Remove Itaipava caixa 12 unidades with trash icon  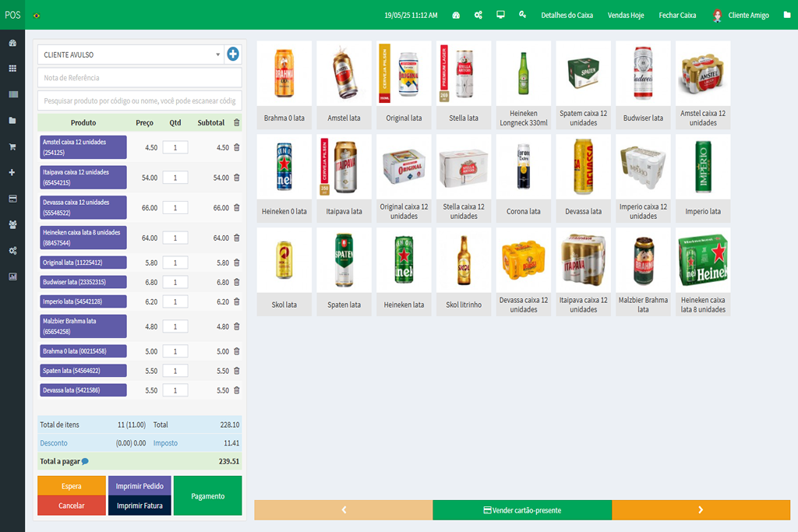[x=237, y=178]
